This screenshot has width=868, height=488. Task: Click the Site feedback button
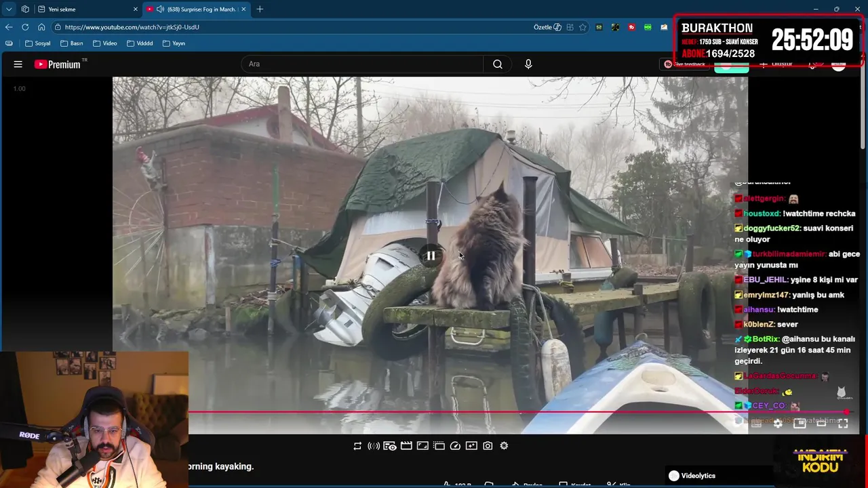(x=685, y=64)
